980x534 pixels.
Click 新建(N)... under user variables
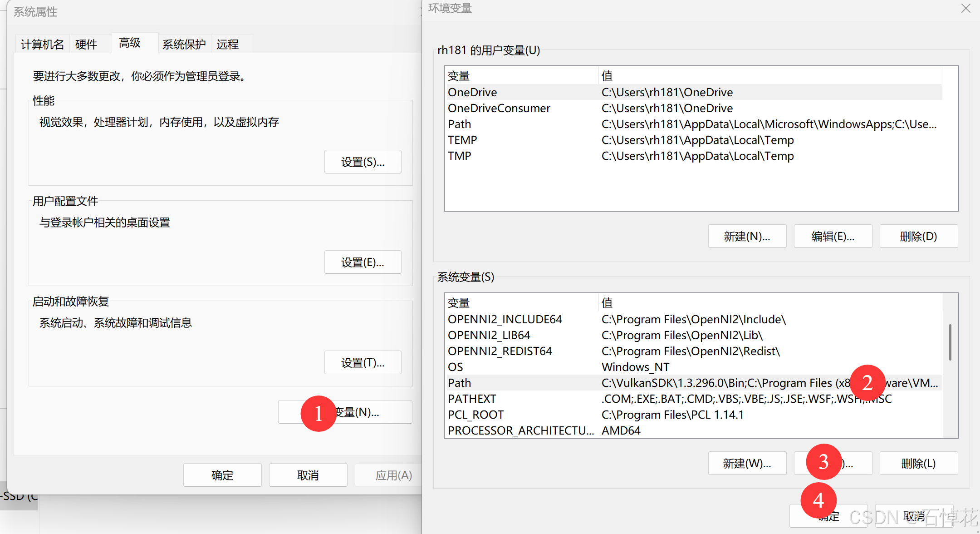747,236
